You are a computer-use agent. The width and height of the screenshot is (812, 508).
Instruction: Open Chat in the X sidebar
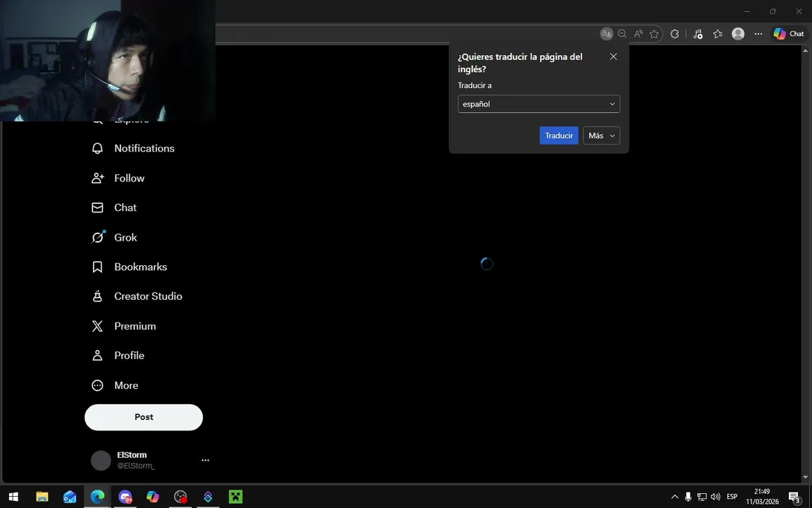coord(114,207)
